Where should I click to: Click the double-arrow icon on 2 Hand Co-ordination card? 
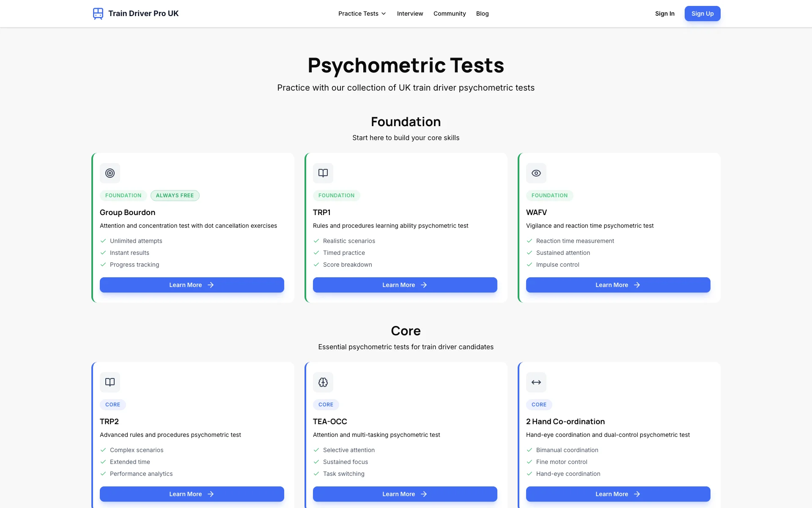(x=536, y=382)
